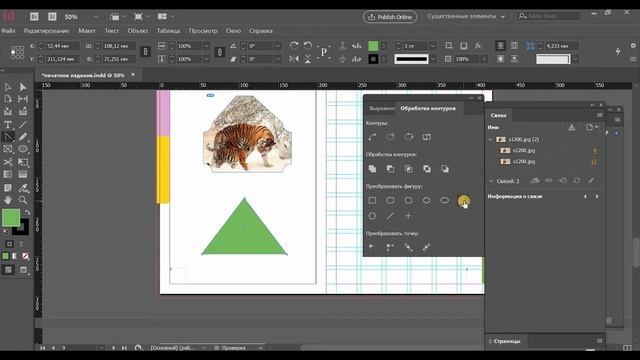This screenshot has width=640, height=360.
Task: Toggle Formatting Affects Container button
Action: [x=9, y=244]
